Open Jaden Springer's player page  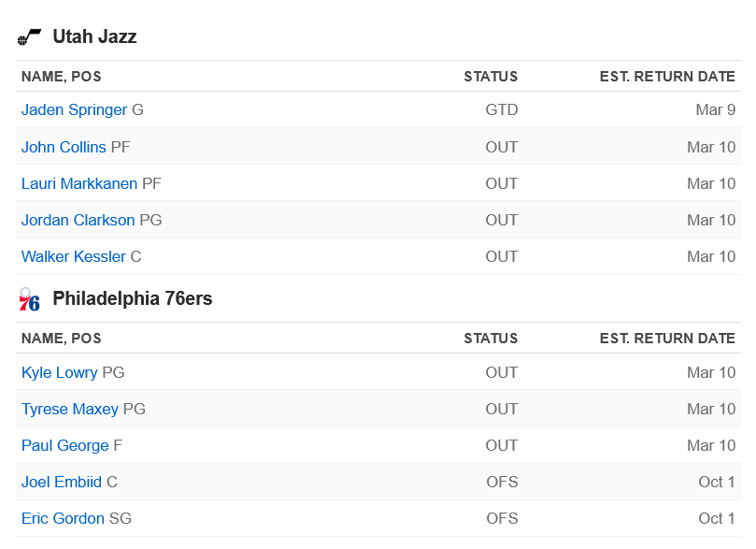click(74, 110)
